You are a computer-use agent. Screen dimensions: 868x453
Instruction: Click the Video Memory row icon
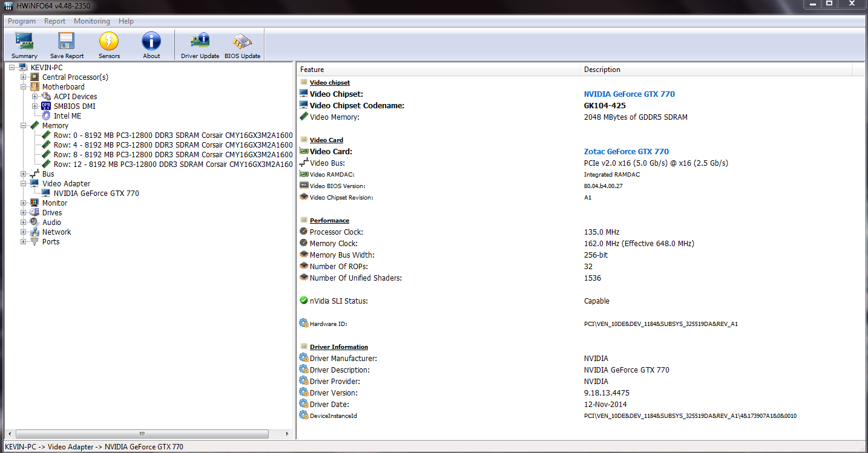[304, 117]
